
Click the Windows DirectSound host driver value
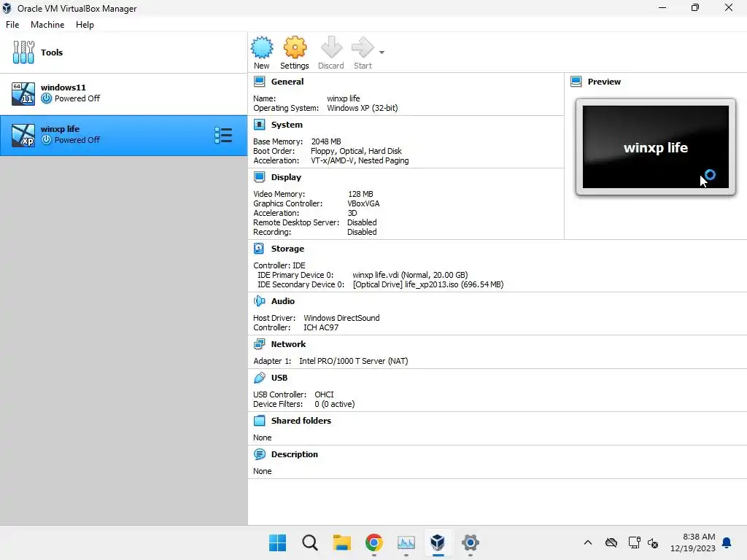[x=341, y=318]
